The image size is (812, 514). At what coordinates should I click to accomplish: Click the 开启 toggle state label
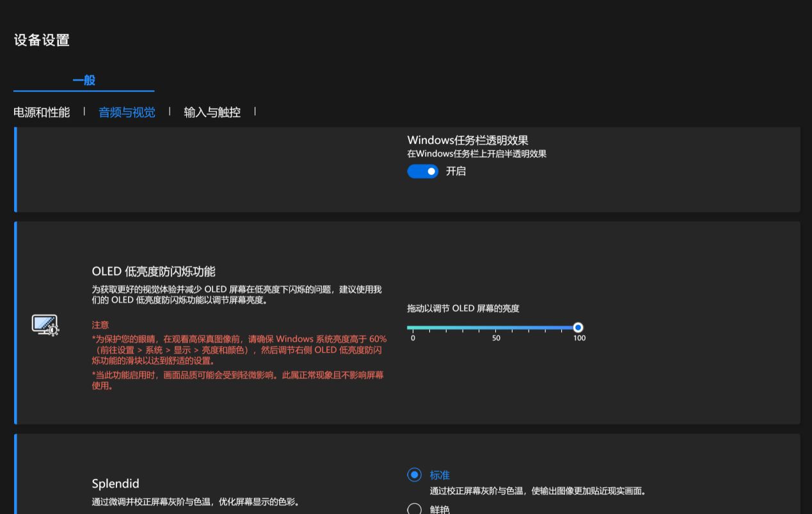(x=456, y=171)
